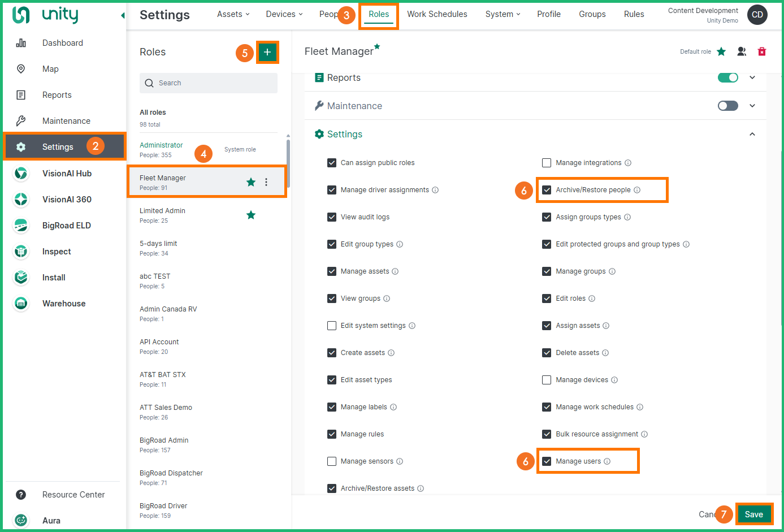
Task: Click the red delete role trash icon
Action: (x=761, y=51)
